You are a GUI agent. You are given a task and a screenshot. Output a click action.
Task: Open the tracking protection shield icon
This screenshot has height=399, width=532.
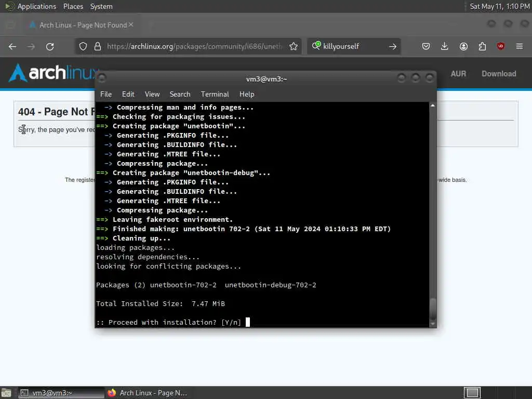click(83, 46)
